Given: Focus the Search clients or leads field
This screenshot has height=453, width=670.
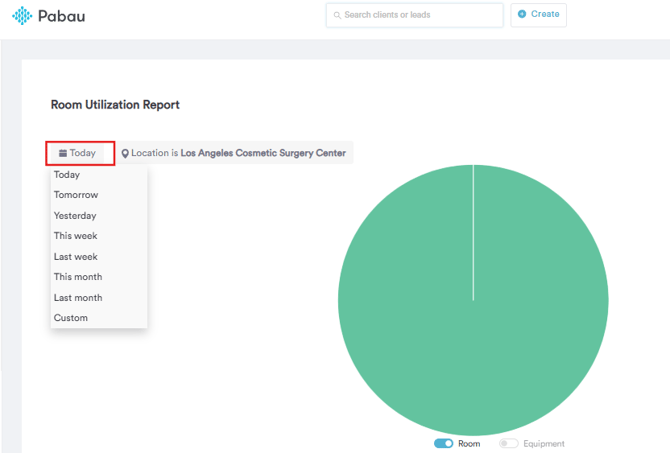Looking at the screenshot, I should (x=420, y=15).
